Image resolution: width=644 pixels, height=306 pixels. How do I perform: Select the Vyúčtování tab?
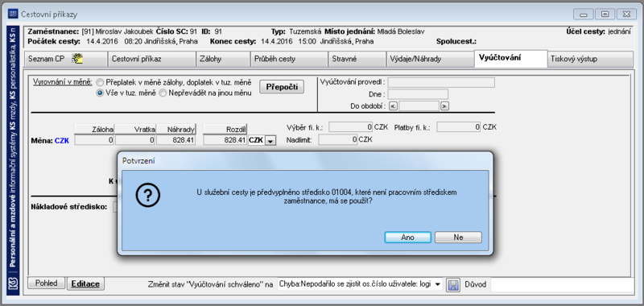tap(511, 58)
